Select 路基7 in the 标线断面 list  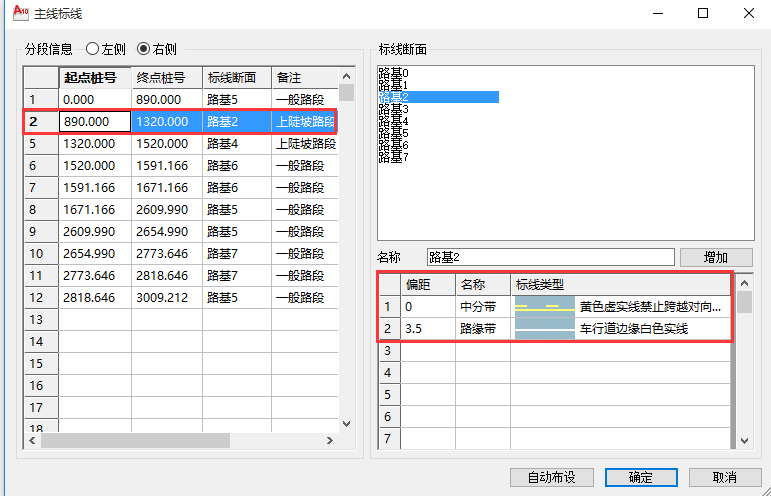point(394,157)
